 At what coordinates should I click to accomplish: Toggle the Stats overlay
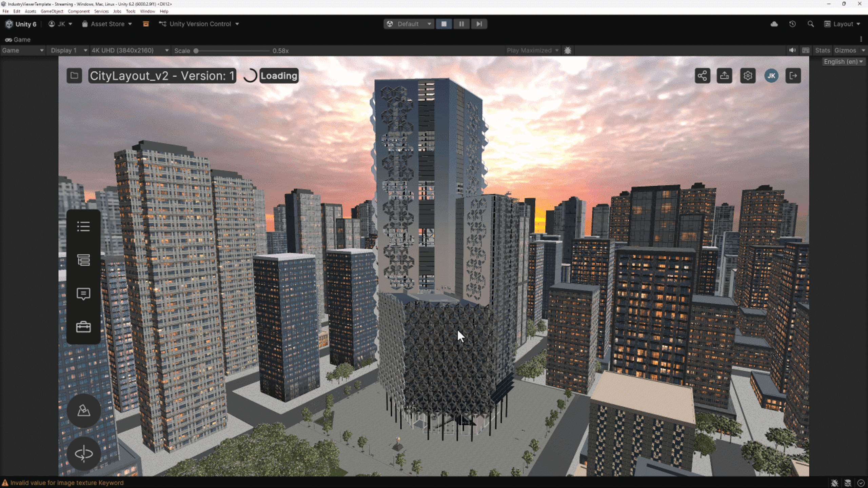click(x=822, y=50)
